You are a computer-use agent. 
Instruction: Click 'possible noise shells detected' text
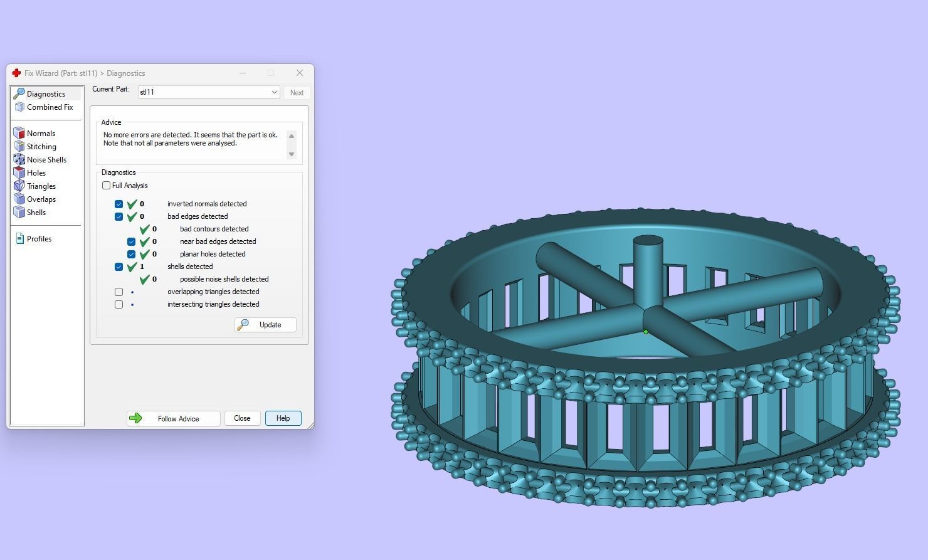(x=224, y=279)
